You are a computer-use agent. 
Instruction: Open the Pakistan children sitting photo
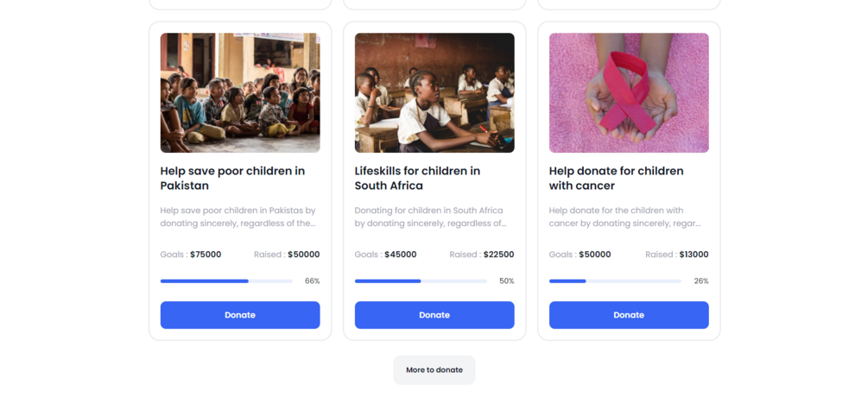[240, 93]
